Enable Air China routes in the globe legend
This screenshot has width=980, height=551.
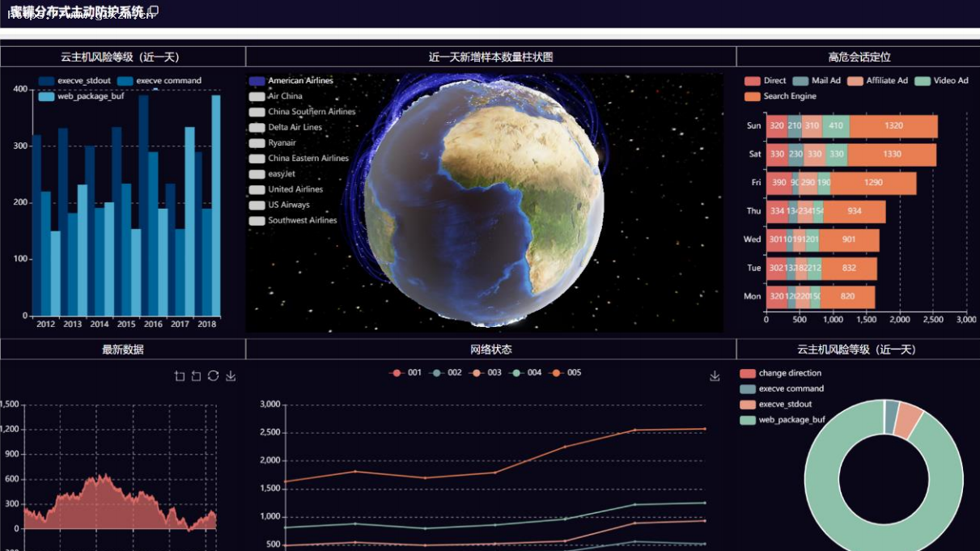tap(276, 96)
